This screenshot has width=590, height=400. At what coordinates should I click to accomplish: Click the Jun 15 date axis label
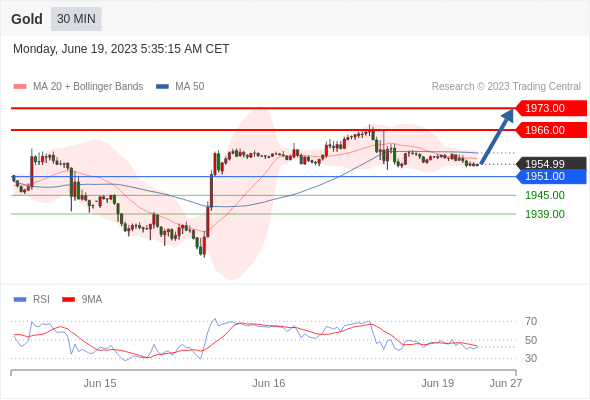click(100, 383)
